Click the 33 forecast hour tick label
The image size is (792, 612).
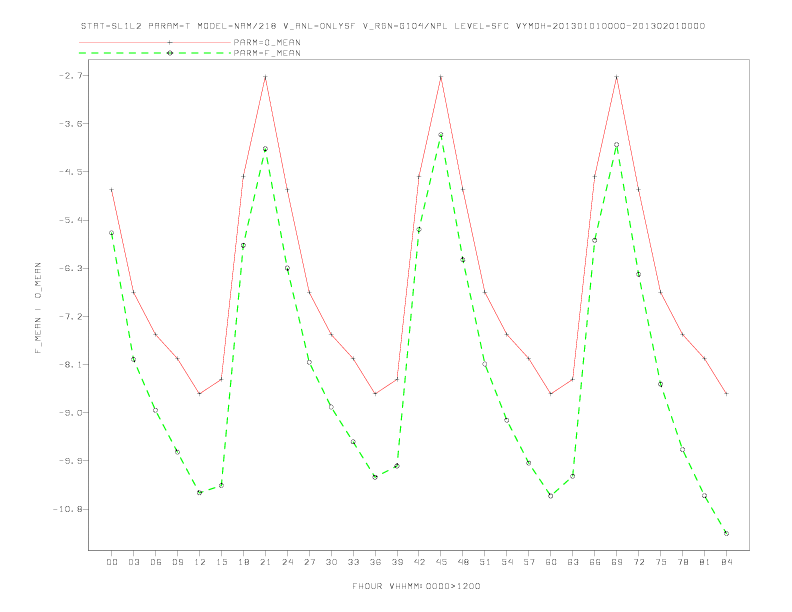coord(353,562)
